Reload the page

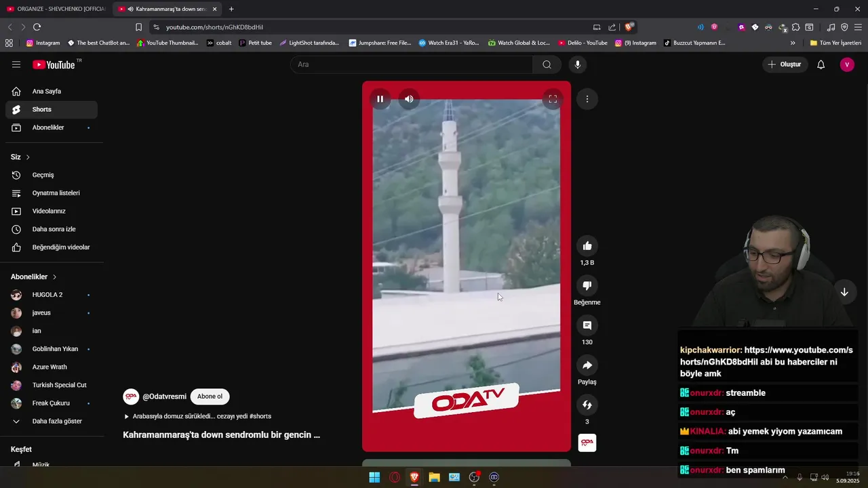pyautogui.click(x=37, y=27)
